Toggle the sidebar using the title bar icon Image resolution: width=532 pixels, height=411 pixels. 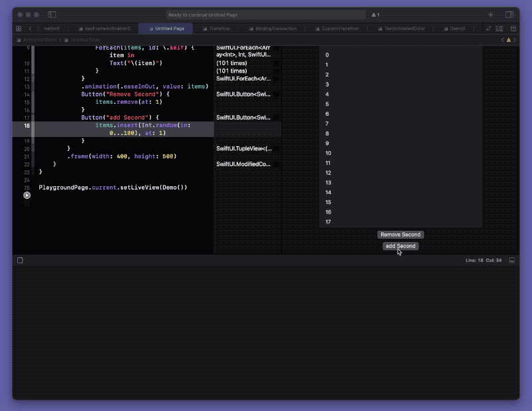click(52, 15)
